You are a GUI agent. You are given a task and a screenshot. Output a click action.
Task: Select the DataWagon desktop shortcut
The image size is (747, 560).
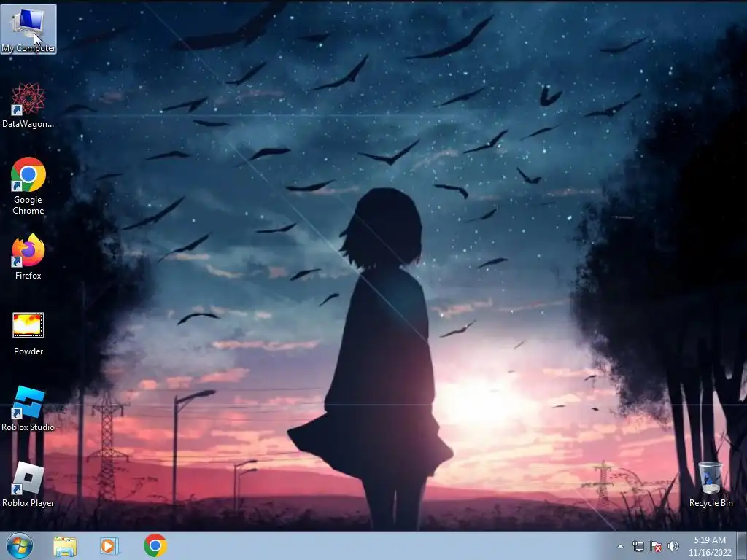coord(28,105)
